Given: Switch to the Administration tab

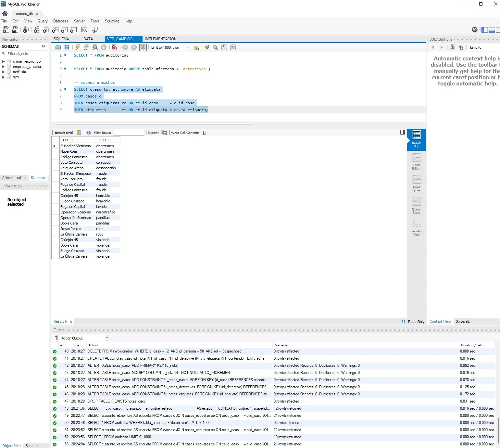Looking at the screenshot, I should 14,178.
